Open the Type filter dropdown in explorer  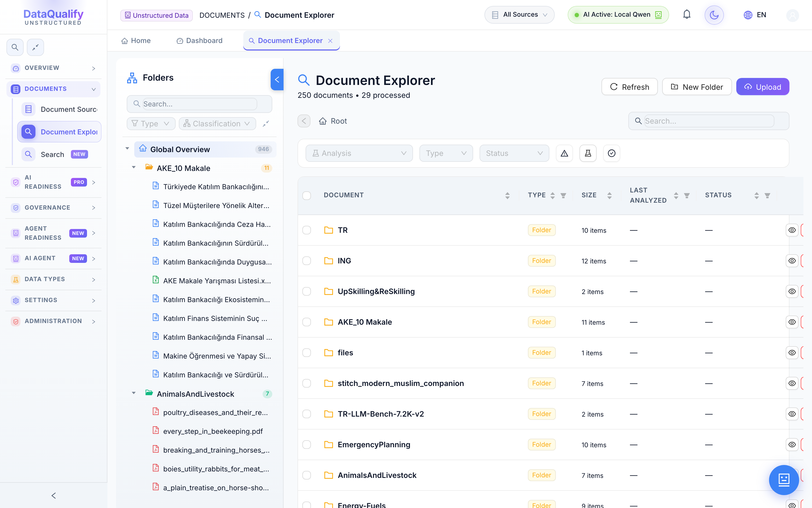[446, 153]
